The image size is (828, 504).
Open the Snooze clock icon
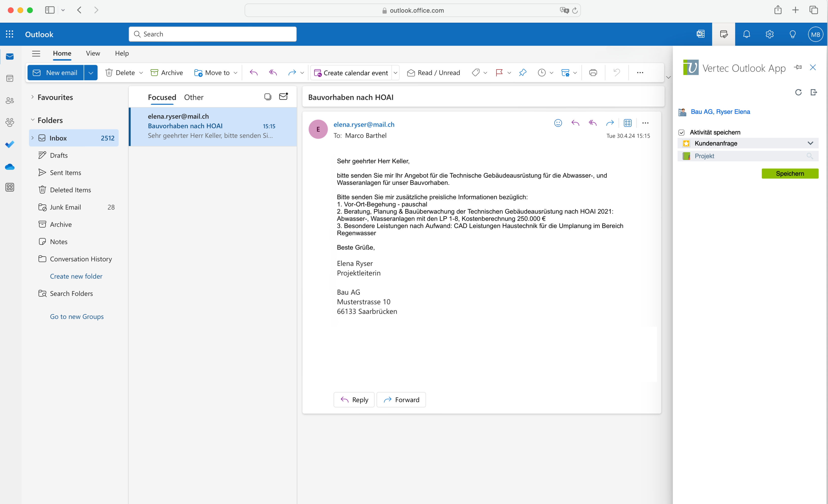pos(541,73)
